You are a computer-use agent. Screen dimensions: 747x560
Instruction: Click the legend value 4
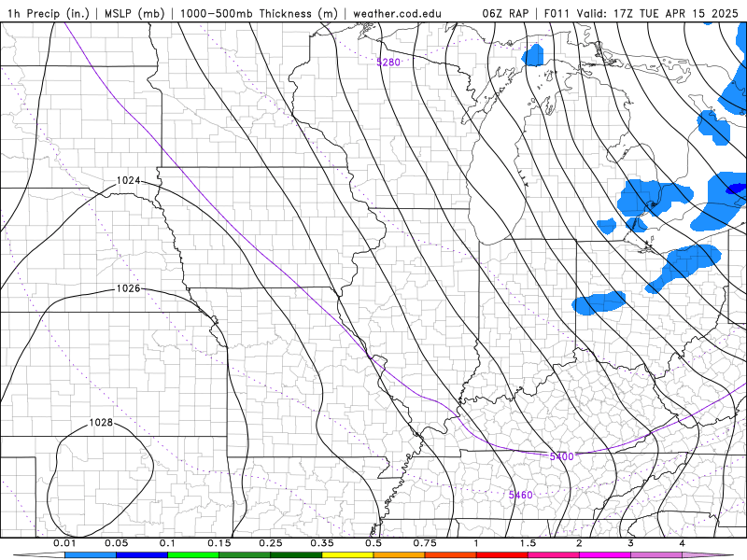[x=683, y=543]
